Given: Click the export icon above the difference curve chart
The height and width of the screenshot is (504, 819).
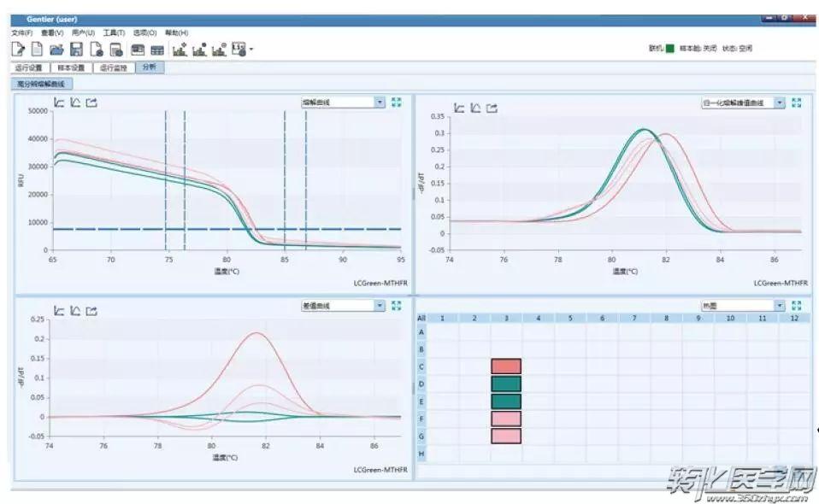Looking at the screenshot, I should 92,311.
